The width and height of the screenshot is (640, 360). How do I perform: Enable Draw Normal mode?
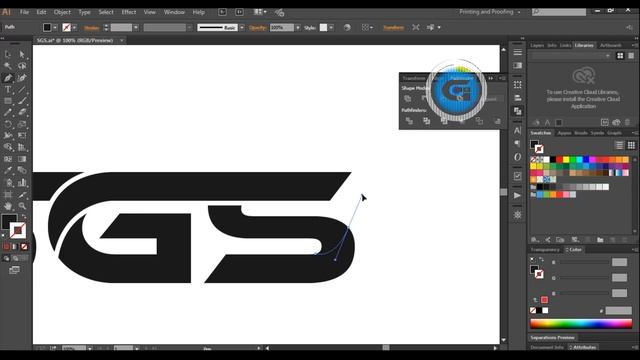click(x=6, y=258)
